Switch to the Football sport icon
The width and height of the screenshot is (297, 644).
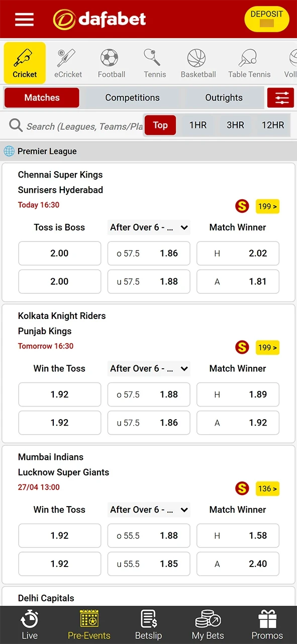(111, 61)
